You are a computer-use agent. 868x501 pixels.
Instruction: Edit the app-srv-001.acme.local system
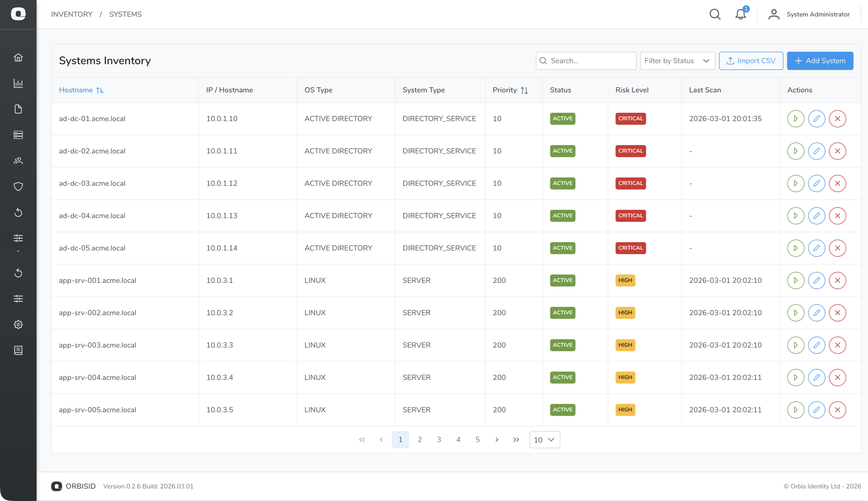pyautogui.click(x=816, y=280)
